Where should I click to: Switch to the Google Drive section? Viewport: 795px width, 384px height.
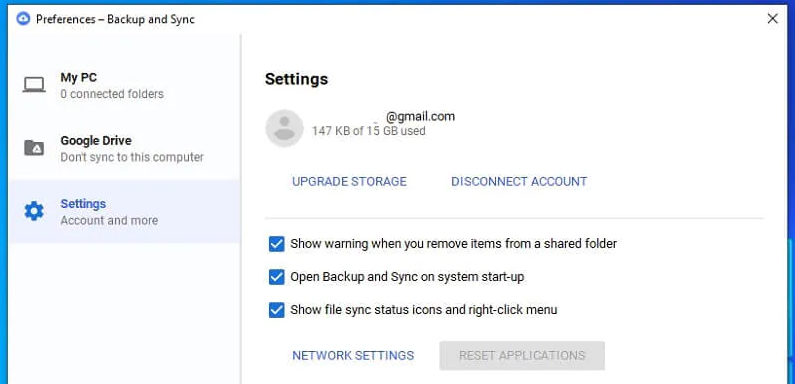(x=124, y=148)
